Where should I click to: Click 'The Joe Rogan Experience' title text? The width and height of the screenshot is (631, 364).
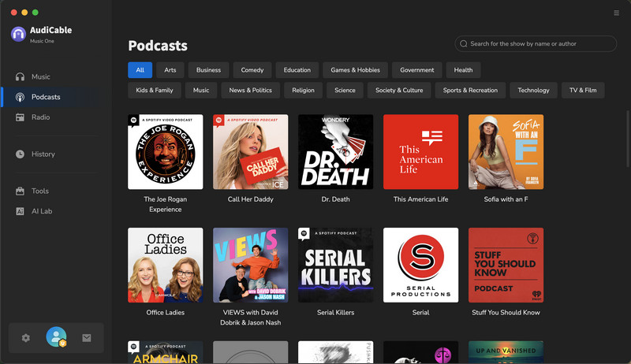pyautogui.click(x=166, y=204)
